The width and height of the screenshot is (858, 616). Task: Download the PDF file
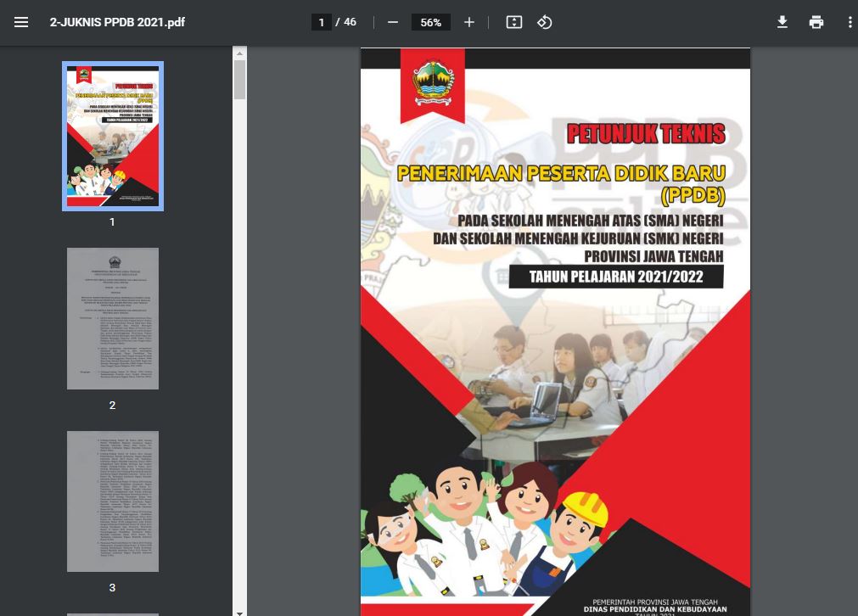point(782,22)
